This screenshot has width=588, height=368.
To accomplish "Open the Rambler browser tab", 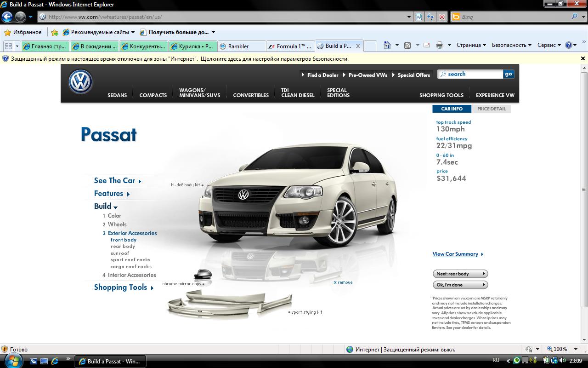I will [x=238, y=46].
